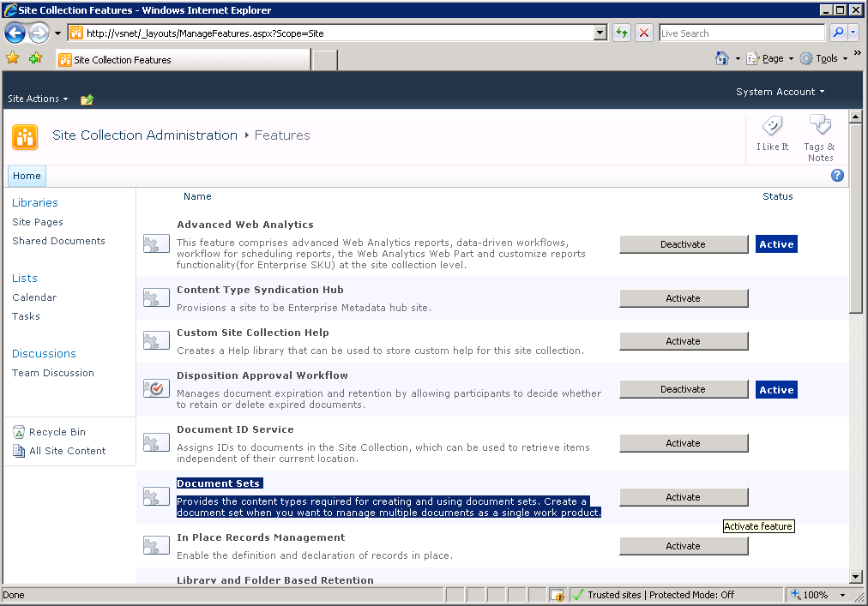Click the help question mark icon
Screen dimensions: 868x606
tap(837, 176)
